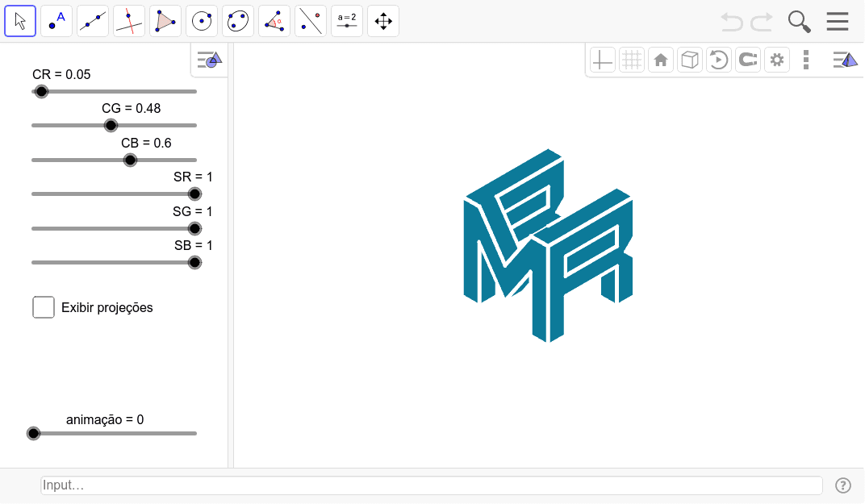The height and width of the screenshot is (504, 865).
Task: Toggle the 3D cube clipping icon
Action: (690, 60)
